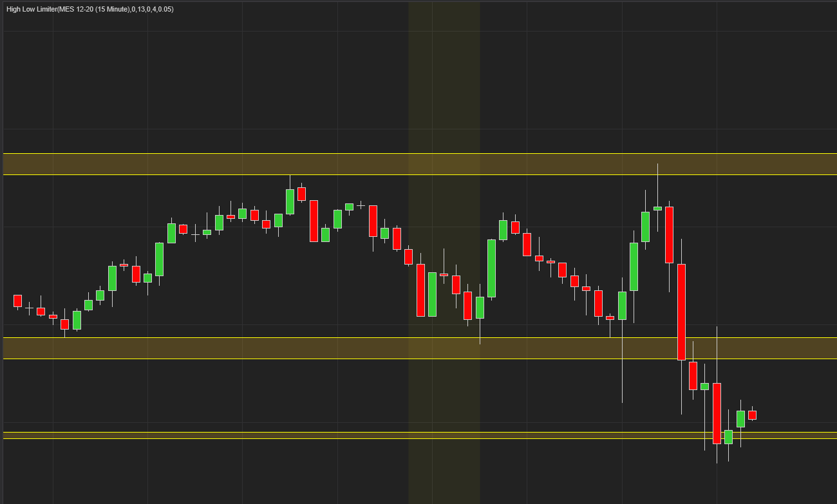This screenshot has height=504, width=837.
Task: Click the last red candle at far right
Action: click(x=752, y=415)
